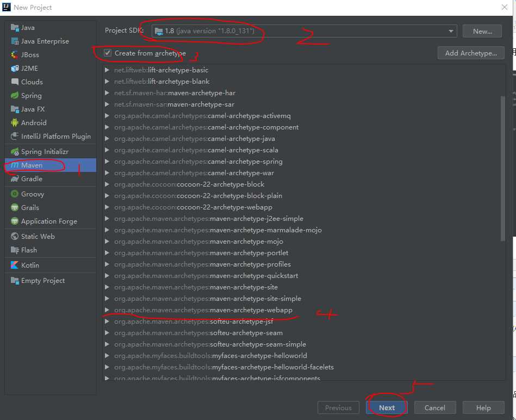Select the Java project type icon
This screenshot has width=516, height=420.
pyautogui.click(x=15, y=28)
